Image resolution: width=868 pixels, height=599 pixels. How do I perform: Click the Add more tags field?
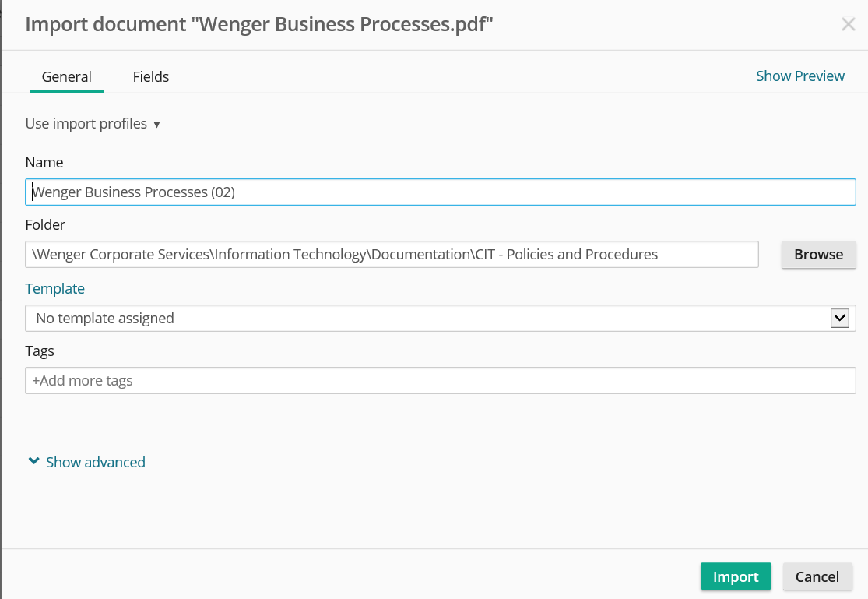[x=440, y=381]
